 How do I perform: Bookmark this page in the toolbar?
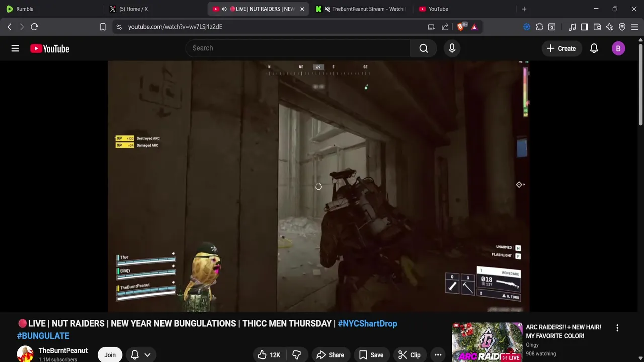(x=103, y=27)
